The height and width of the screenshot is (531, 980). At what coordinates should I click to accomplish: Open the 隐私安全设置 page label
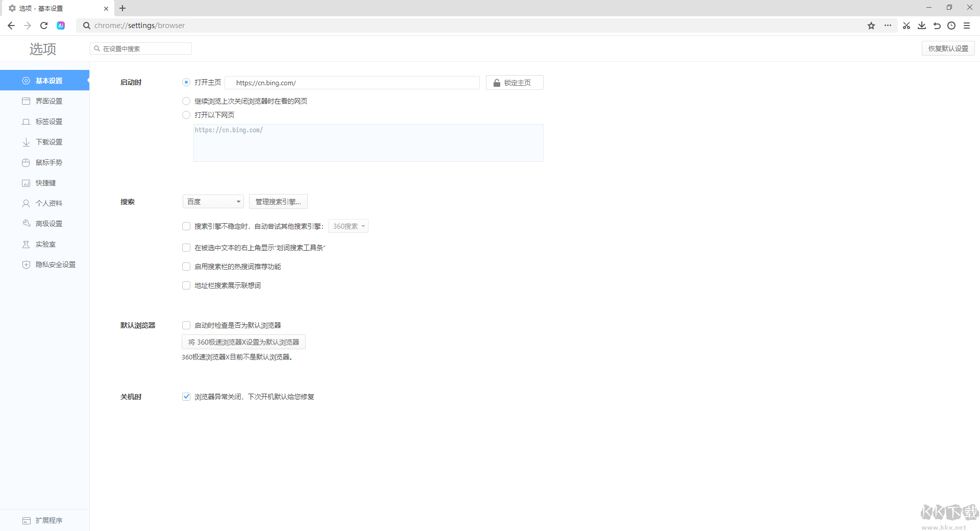pos(56,264)
